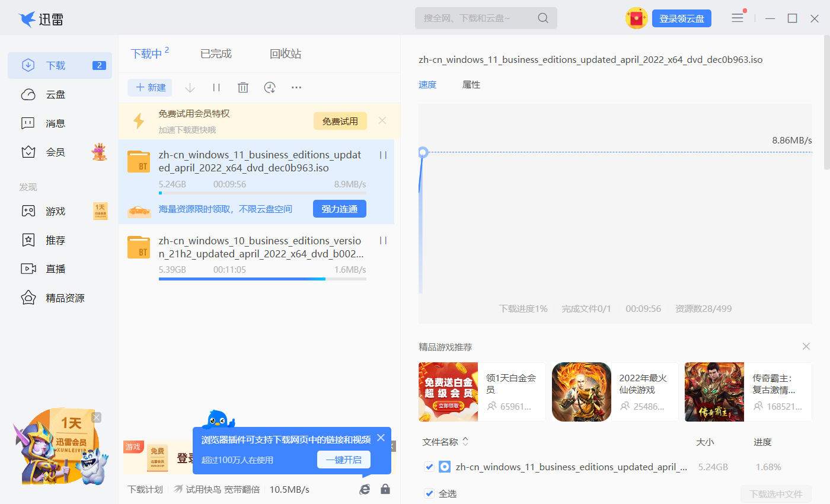Open more options ellipsis in toolbar
Image resolution: width=830 pixels, height=504 pixels.
(296, 88)
